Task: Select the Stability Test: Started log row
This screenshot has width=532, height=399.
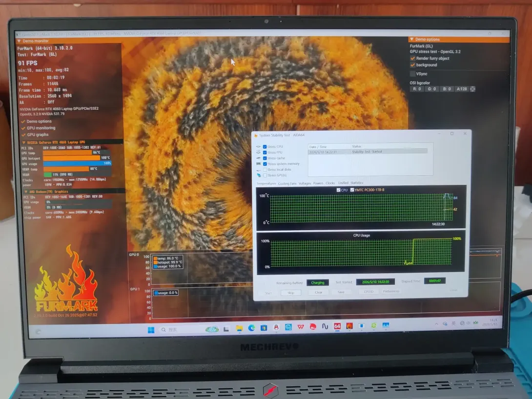Action: pyautogui.click(x=368, y=152)
